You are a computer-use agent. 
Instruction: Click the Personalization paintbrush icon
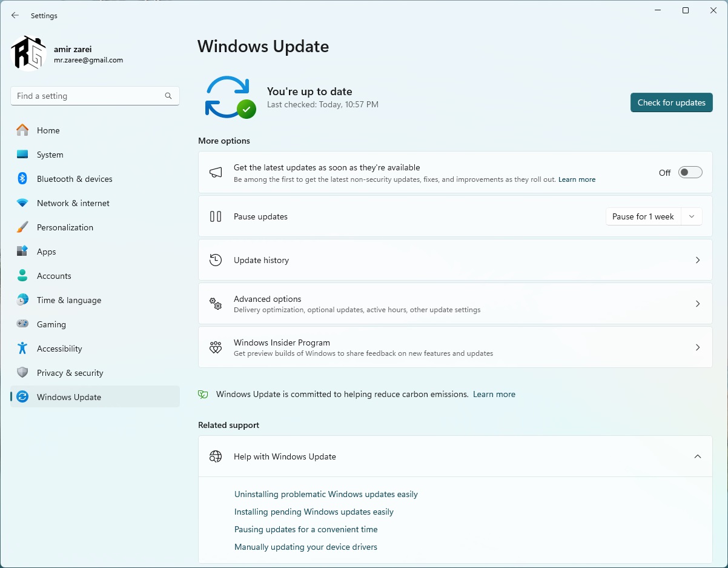(x=22, y=227)
